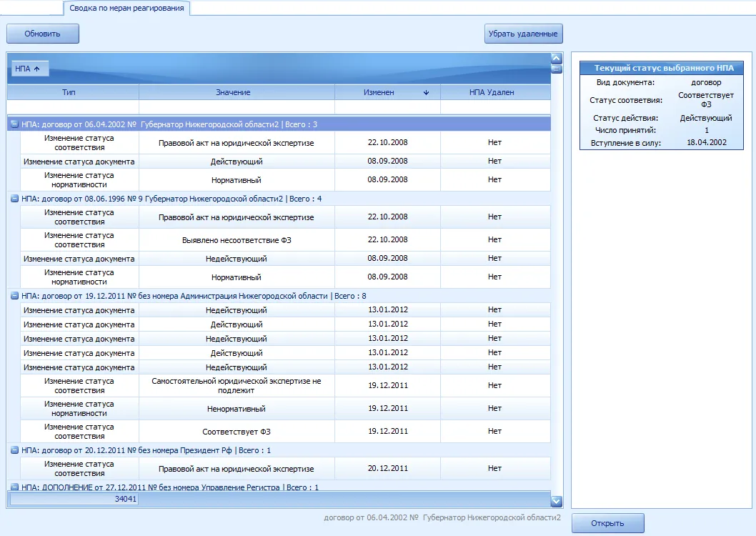This screenshot has width=756, height=536.
Task: Click the Выявлено несоответствие ФЗ cell
Action: (237, 240)
